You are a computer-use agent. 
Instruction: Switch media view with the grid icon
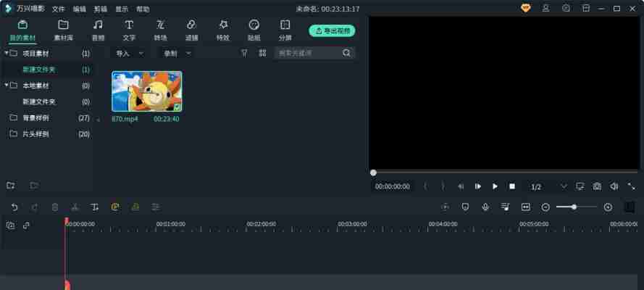click(x=263, y=53)
